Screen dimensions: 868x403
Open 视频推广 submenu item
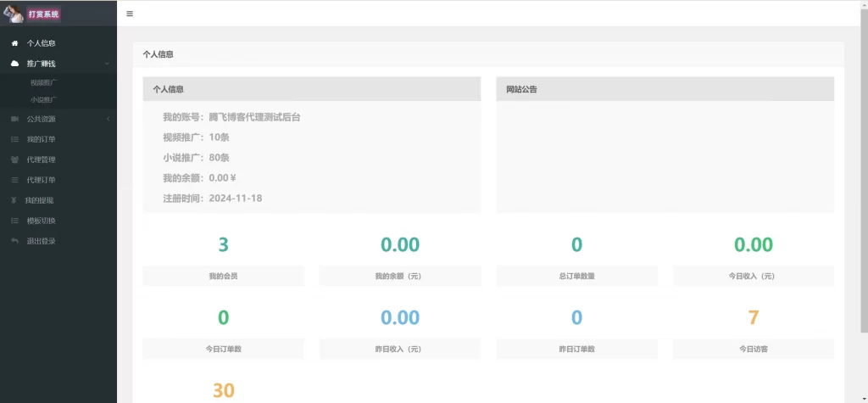point(44,83)
